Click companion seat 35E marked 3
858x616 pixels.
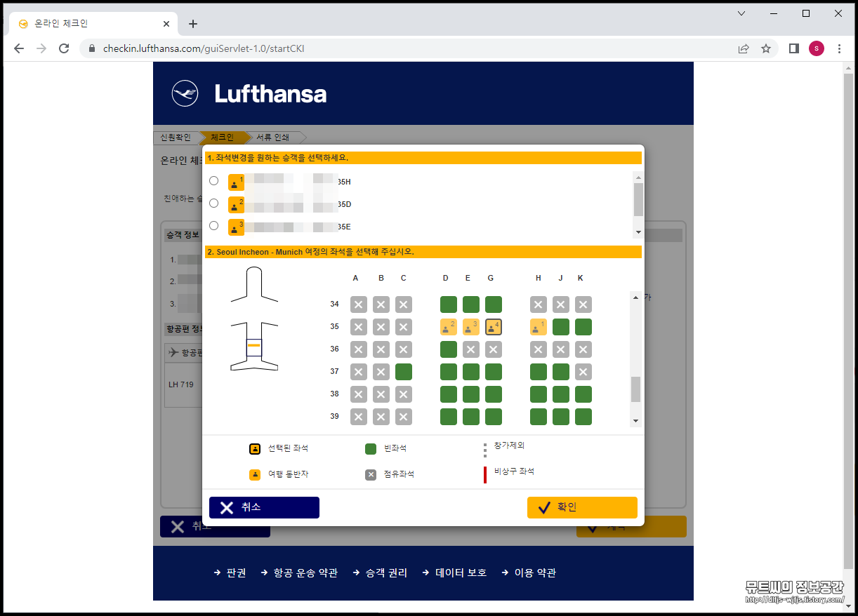(x=471, y=327)
